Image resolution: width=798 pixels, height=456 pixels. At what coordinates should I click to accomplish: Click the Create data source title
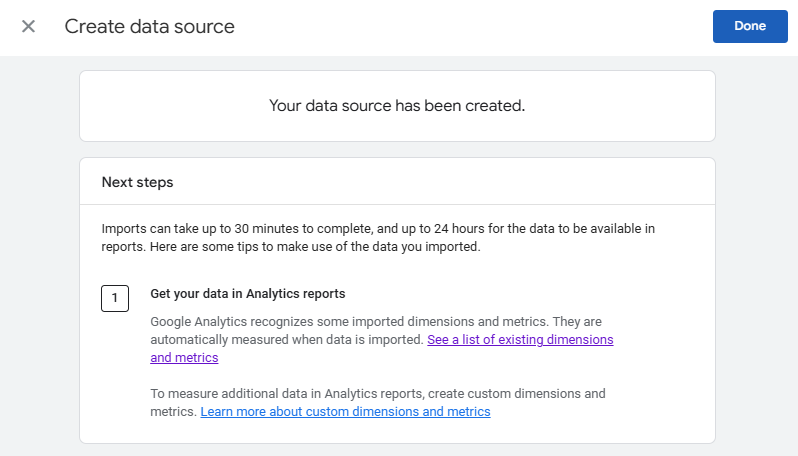pos(150,27)
